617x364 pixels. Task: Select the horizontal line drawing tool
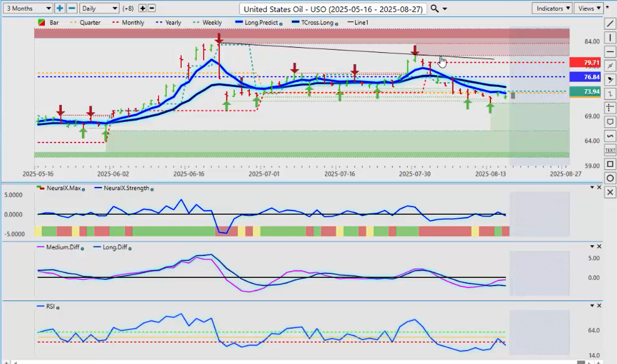point(610,52)
